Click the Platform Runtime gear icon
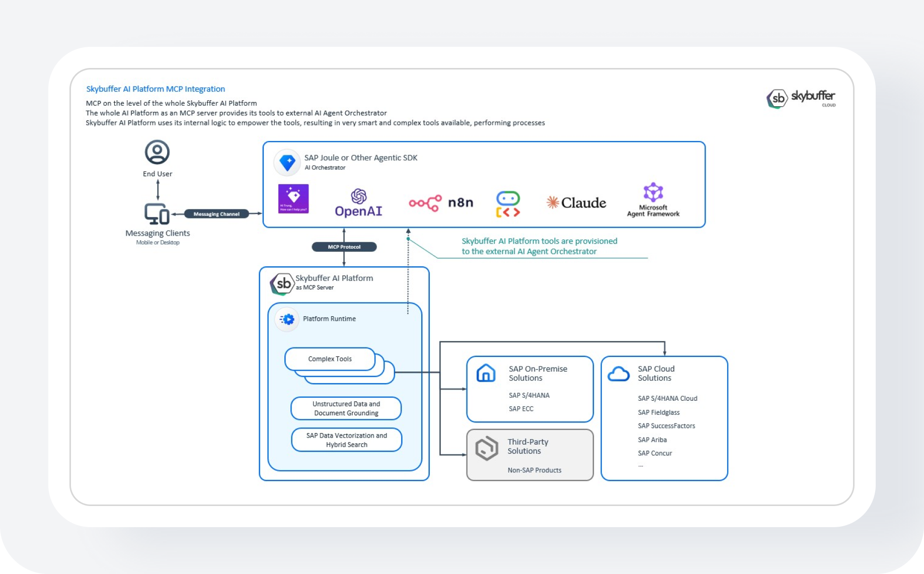The height and width of the screenshot is (574, 924). coord(287,319)
